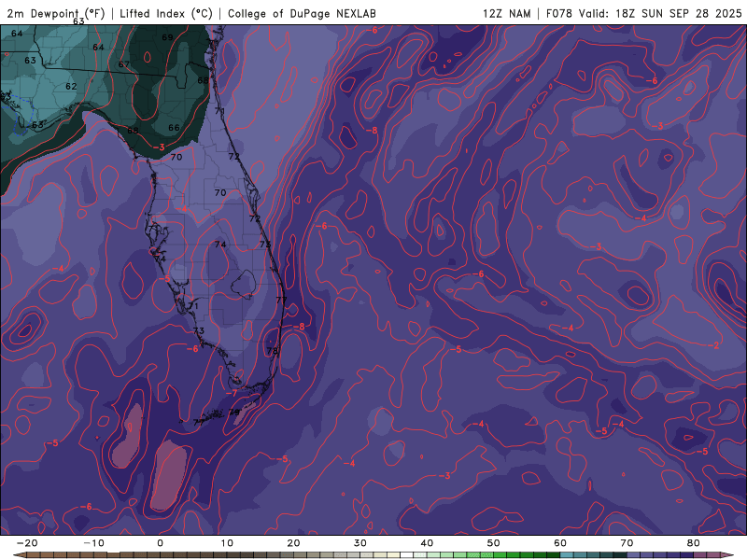747x560 pixels.
Task: Click the "78" dewpoint value near Miami
Action: pyautogui.click(x=272, y=351)
